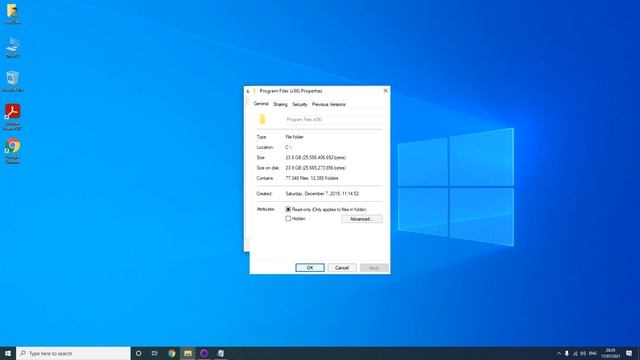Click the Properties dialog title text
Image resolution: width=640 pixels, height=360 pixels.
pyautogui.click(x=291, y=91)
